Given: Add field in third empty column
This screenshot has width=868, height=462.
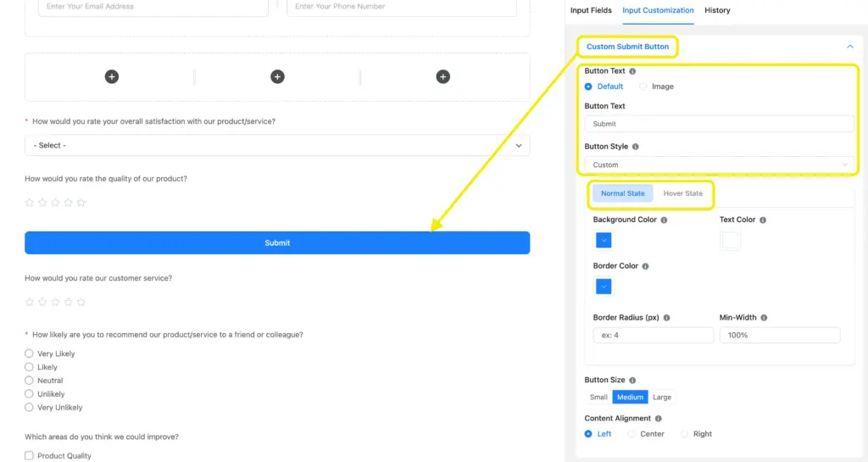Looking at the screenshot, I should tap(442, 77).
